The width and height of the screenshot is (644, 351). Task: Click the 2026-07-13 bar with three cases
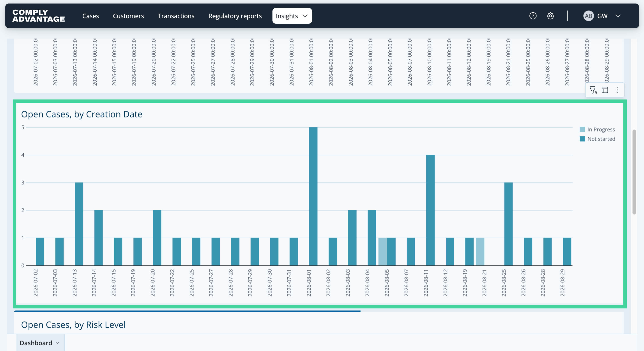pos(79,224)
